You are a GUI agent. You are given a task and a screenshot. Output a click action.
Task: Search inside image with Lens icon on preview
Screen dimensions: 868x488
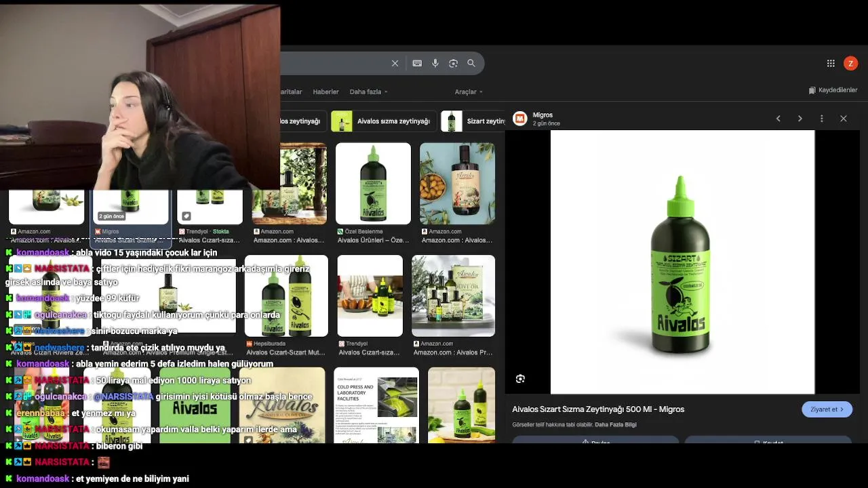click(x=520, y=379)
